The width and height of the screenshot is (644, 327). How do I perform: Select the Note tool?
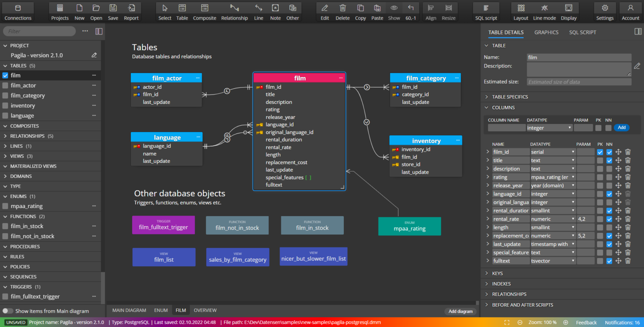coord(275,11)
